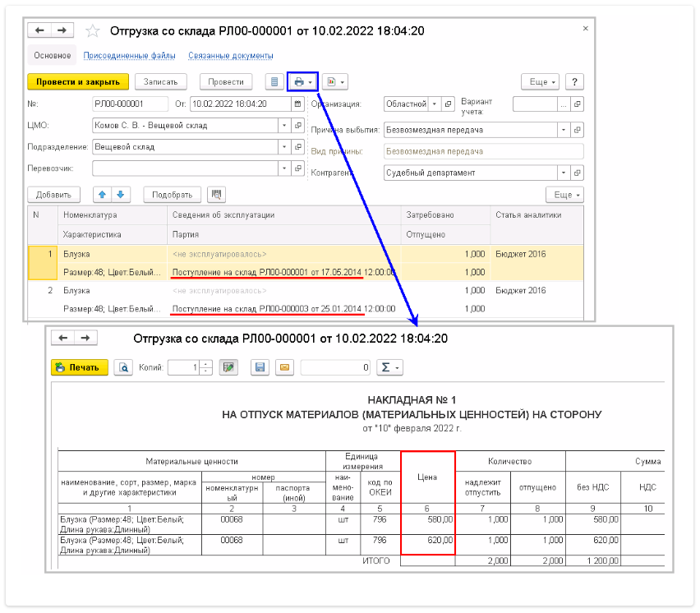Toggle edit mode icon in print form
The image size is (700, 613).
coord(229,367)
